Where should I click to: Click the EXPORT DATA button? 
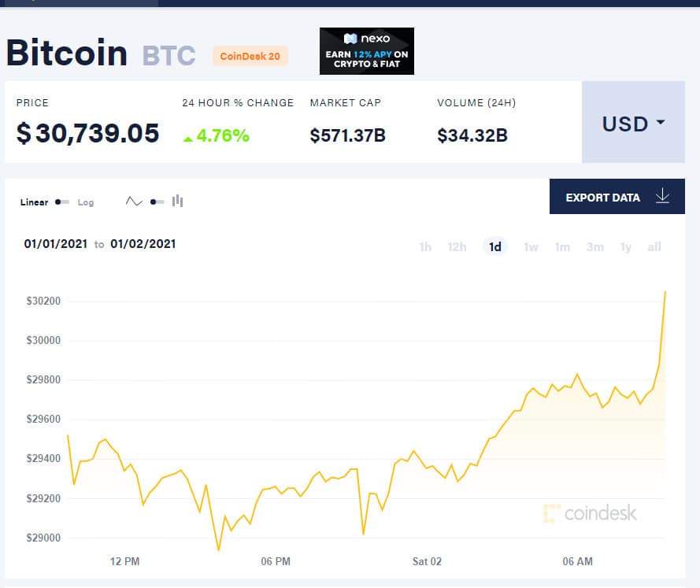click(x=617, y=197)
